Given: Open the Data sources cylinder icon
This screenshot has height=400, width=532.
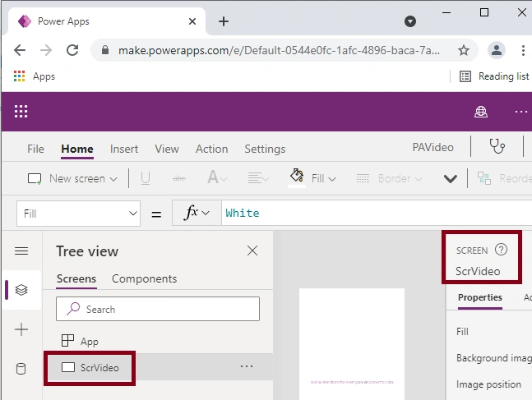Looking at the screenshot, I should pos(21,369).
